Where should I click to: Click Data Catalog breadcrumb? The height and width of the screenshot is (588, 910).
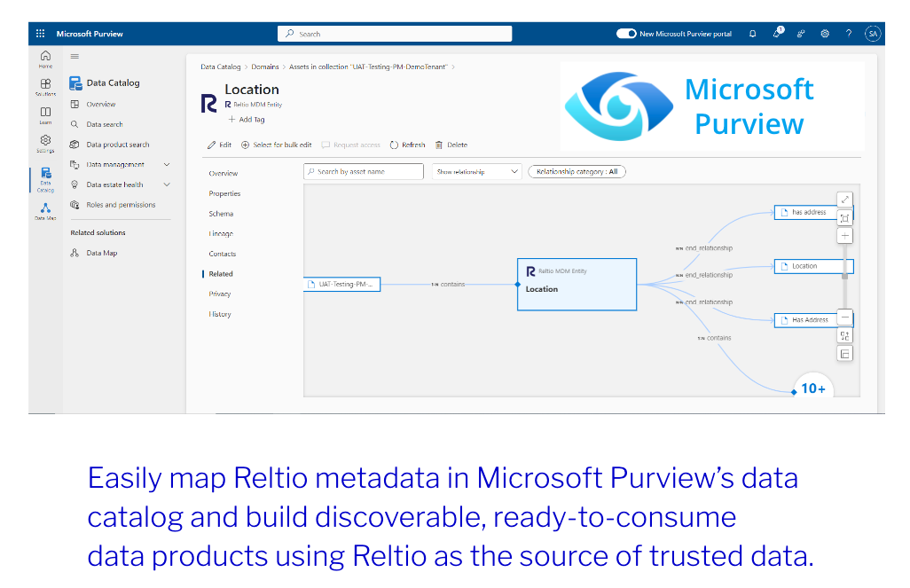point(221,67)
